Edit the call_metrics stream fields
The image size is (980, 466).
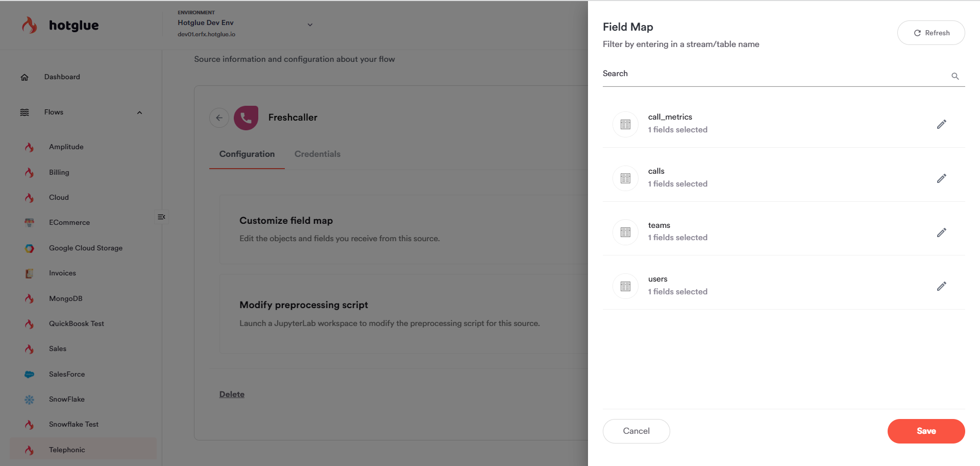[x=941, y=124]
